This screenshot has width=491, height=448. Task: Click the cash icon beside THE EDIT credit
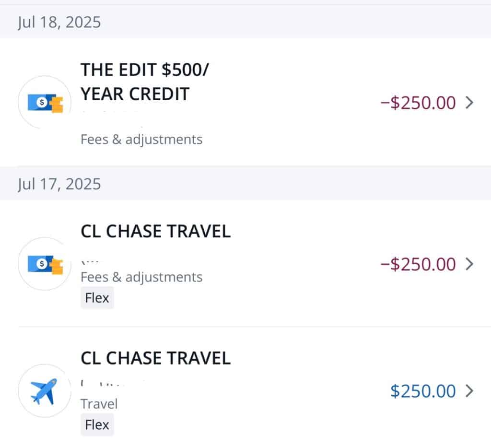coord(45,103)
